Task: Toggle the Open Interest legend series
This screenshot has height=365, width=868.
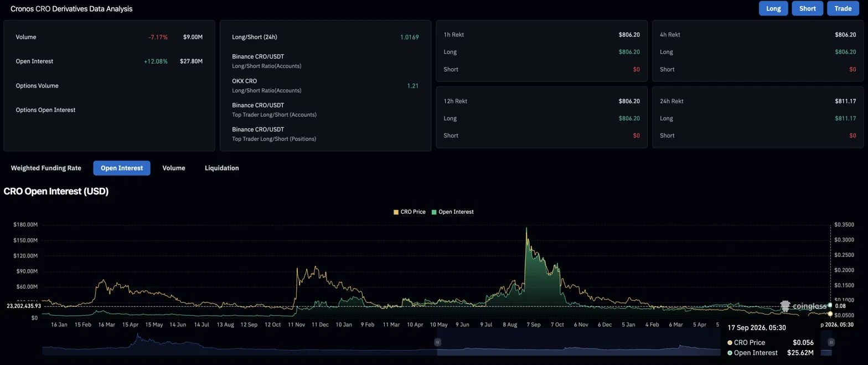Action: click(452, 212)
